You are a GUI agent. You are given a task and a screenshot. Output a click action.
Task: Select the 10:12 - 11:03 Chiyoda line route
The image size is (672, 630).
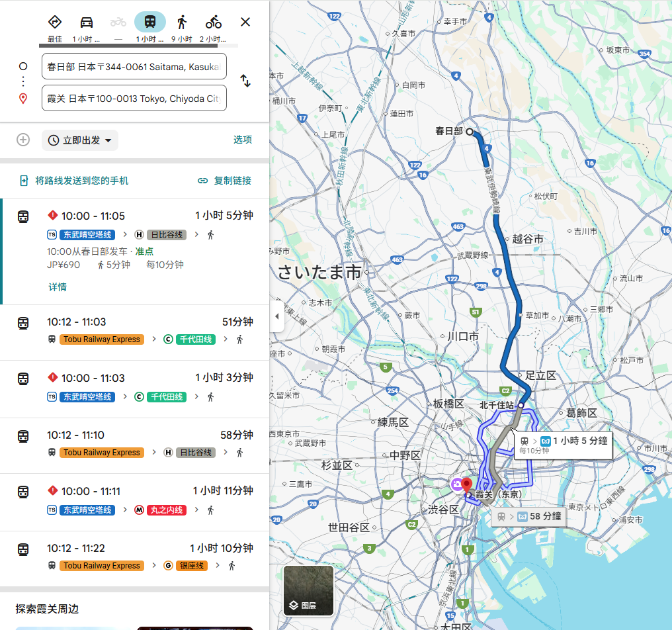coord(134,331)
